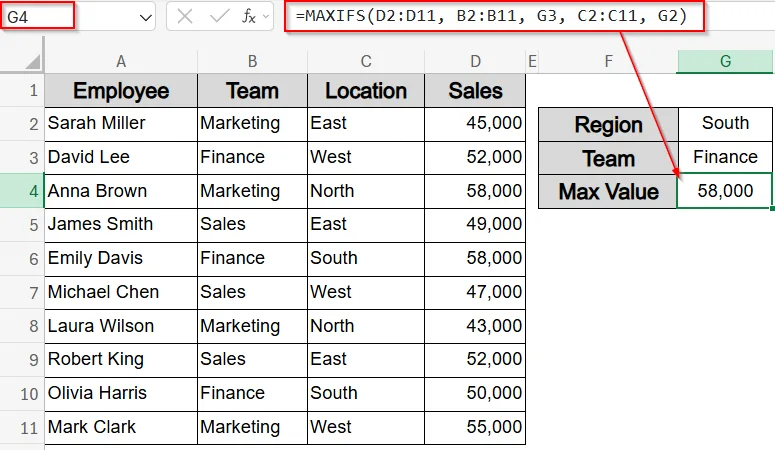Click David Lee's 52,000 sales value
This screenshot has width=775, height=450.
click(475, 157)
